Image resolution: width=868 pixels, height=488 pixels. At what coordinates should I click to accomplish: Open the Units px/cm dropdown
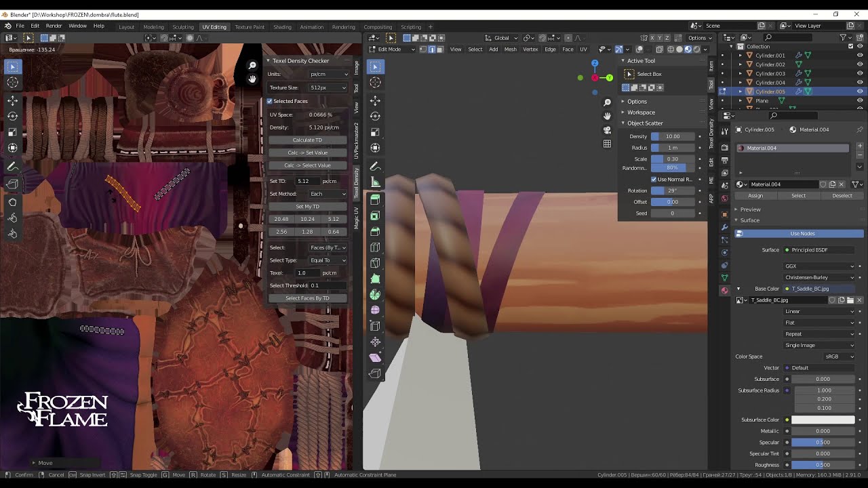328,74
